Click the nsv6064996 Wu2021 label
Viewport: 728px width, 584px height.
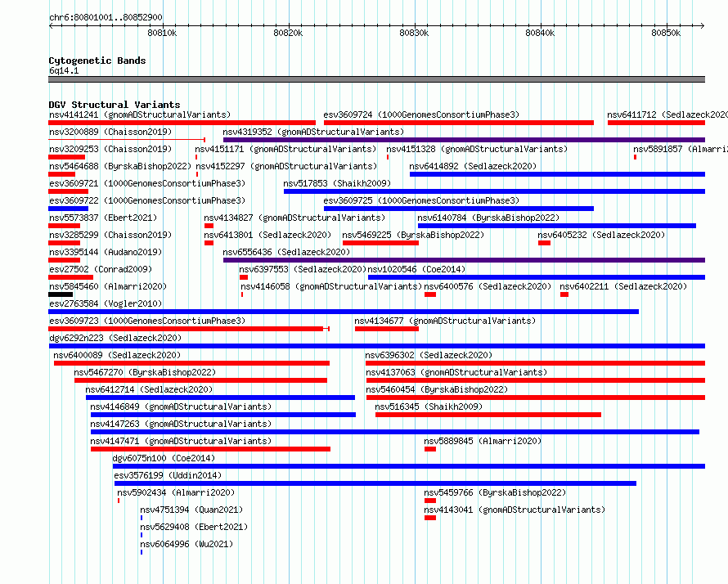point(186,544)
